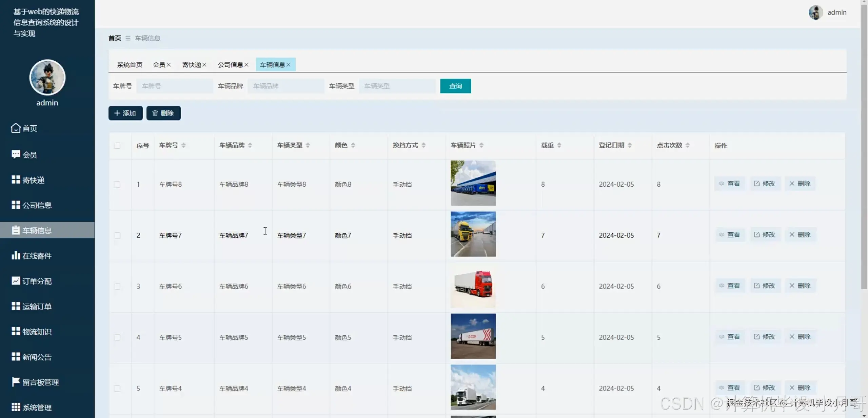The image size is (868, 418).
Task: Toggle select-all checkbox in table header
Action: pyautogui.click(x=117, y=146)
